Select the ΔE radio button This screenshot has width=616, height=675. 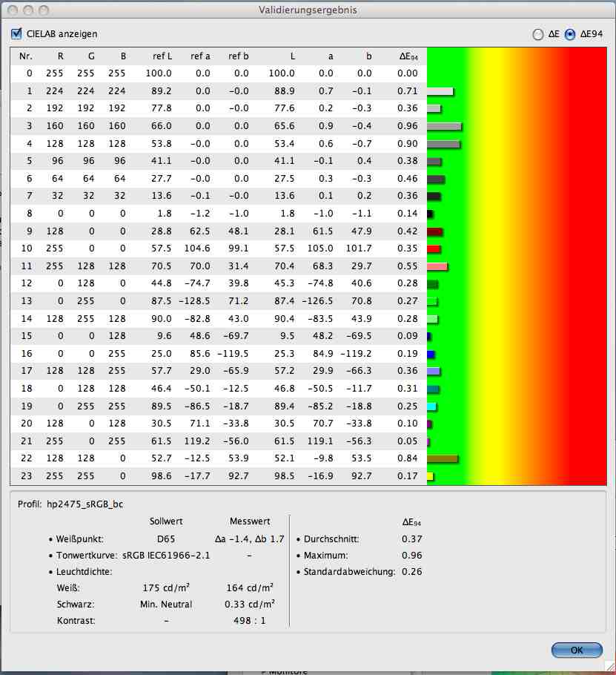[537, 34]
